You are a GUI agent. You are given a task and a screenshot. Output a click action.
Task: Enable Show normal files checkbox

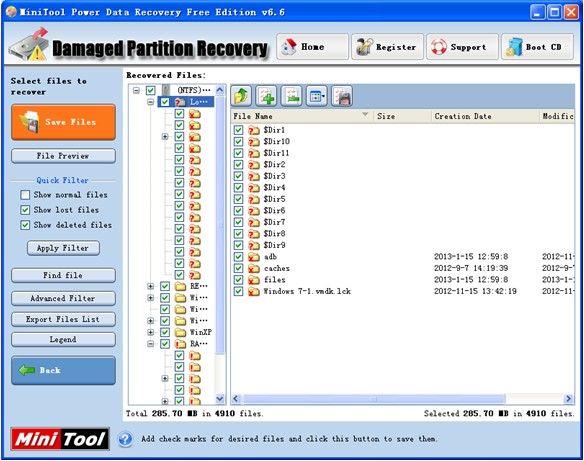click(x=25, y=195)
